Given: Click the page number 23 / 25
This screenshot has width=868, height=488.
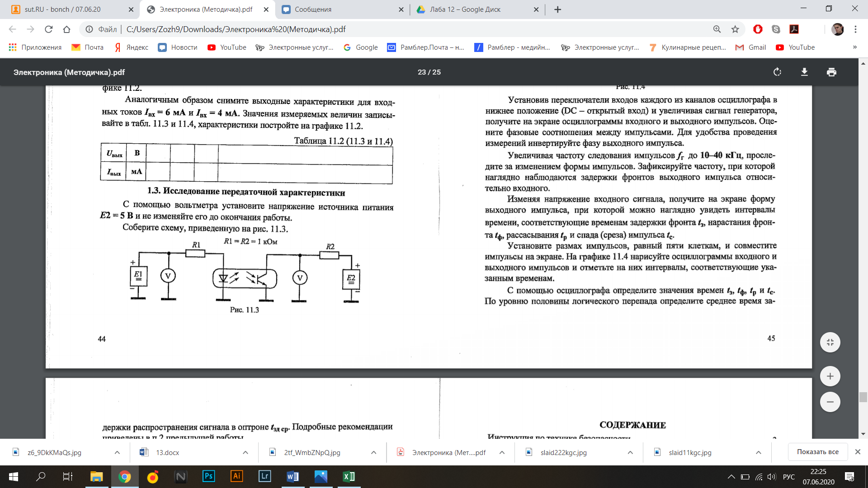Looking at the screenshot, I should click(429, 72).
